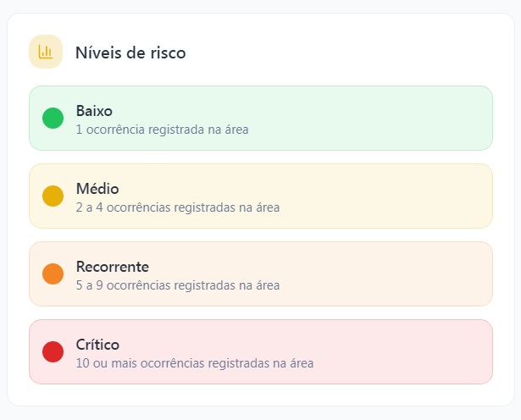The height and width of the screenshot is (420, 521).
Task: Select the Recorrente level title
Action: [113, 266]
